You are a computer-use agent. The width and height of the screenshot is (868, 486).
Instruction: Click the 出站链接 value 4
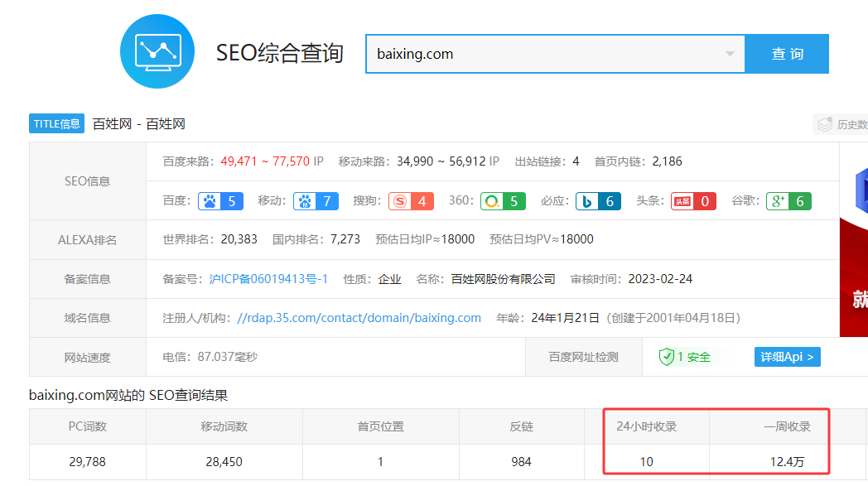pyautogui.click(x=576, y=161)
